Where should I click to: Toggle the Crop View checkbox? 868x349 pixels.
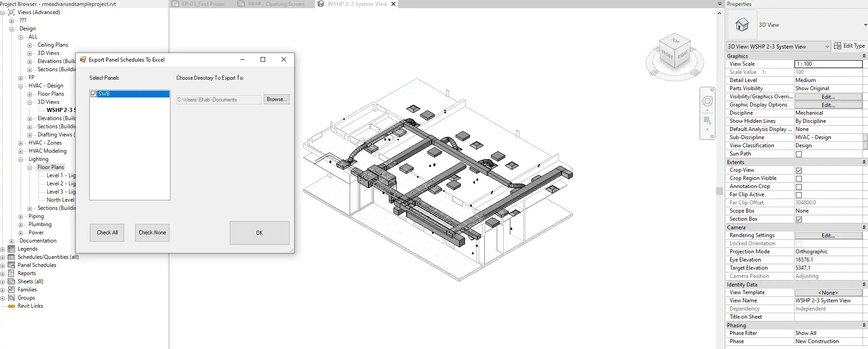coord(799,170)
